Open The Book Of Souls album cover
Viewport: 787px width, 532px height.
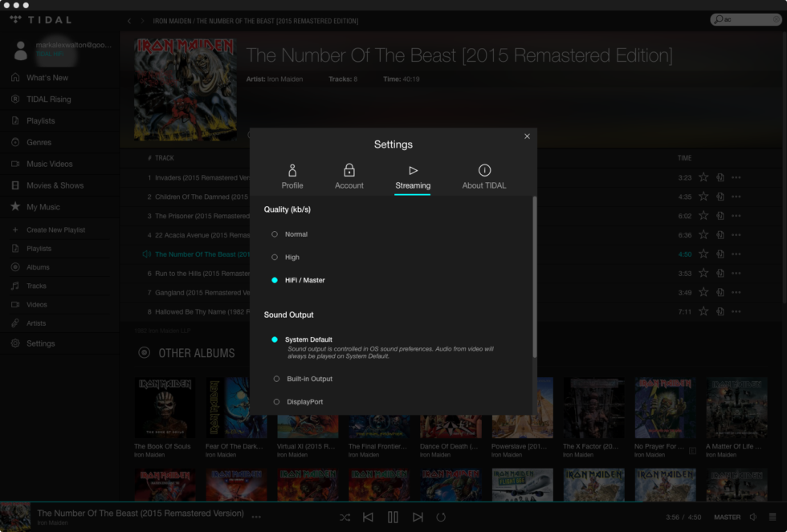[165, 408]
